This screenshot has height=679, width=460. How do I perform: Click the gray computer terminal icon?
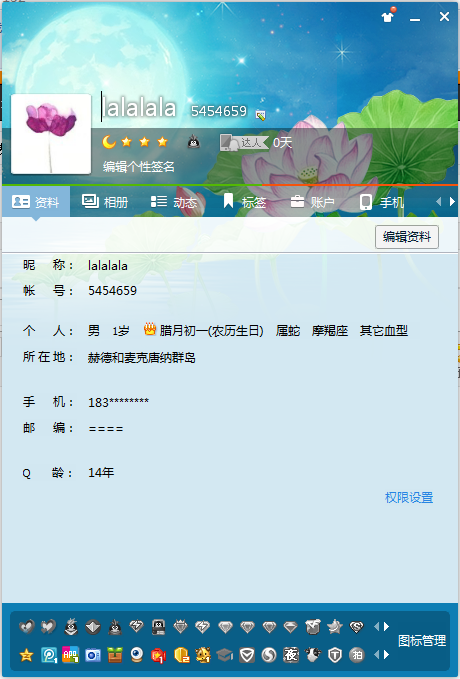click(159, 627)
